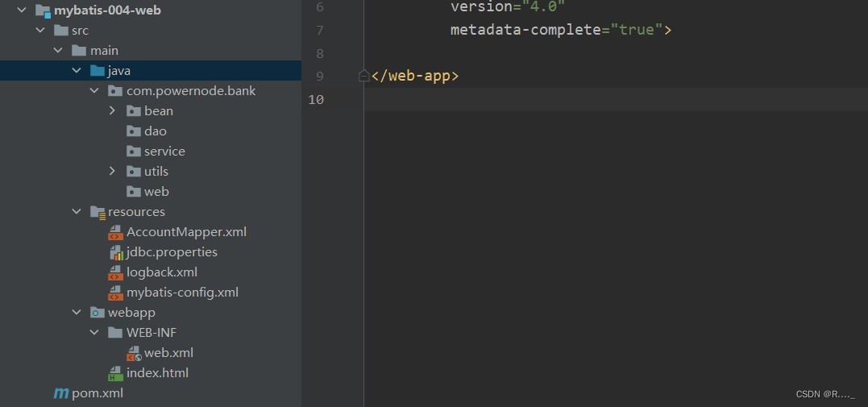This screenshot has width=868, height=407.
Task: Select the src tree row label
Action: pos(81,31)
